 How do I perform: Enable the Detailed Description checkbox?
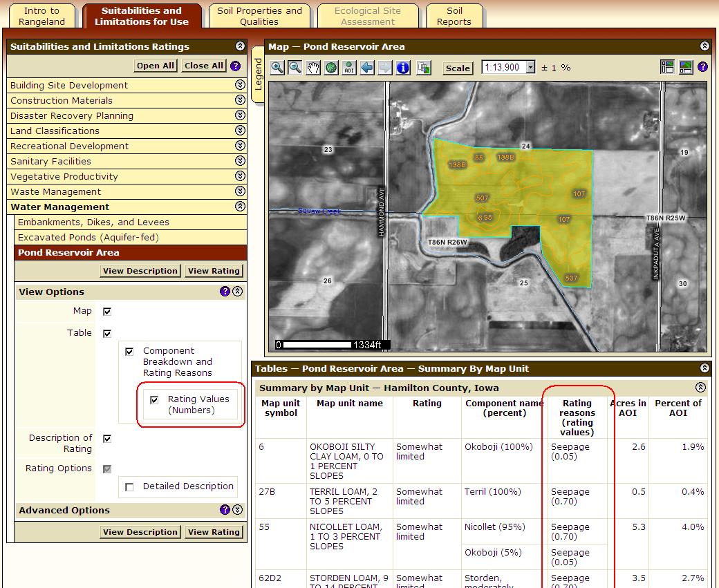(129, 487)
